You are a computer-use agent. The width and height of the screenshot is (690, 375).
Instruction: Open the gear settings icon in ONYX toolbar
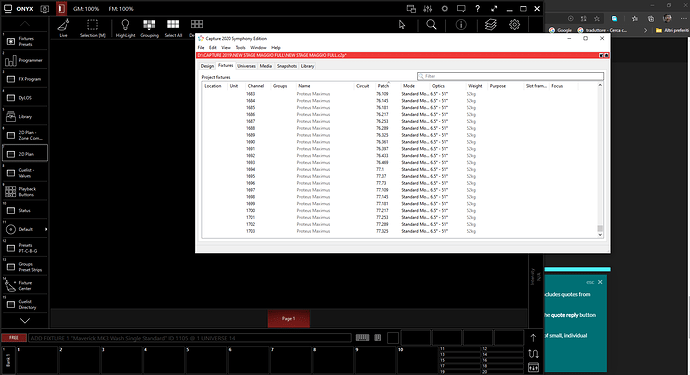coord(514,25)
